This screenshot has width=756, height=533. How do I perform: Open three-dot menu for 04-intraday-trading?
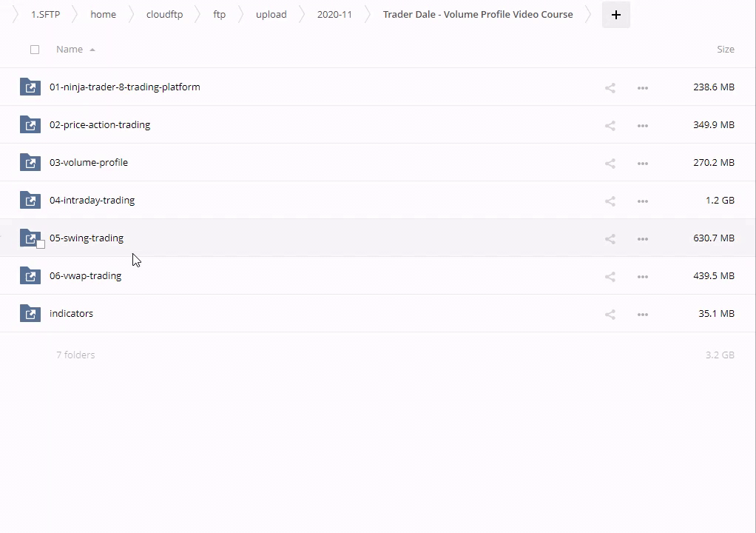point(642,201)
